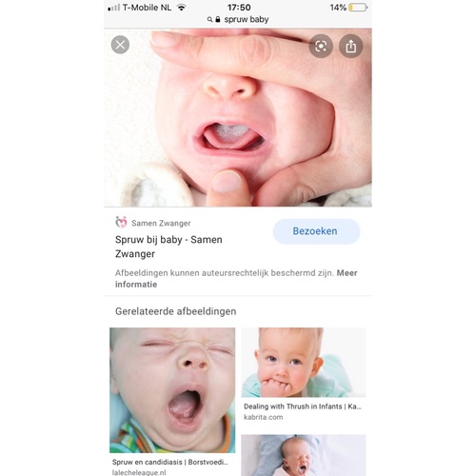Open Google Lens search on image
This screenshot has height=476, width=476.
click(x=321, y=47)
